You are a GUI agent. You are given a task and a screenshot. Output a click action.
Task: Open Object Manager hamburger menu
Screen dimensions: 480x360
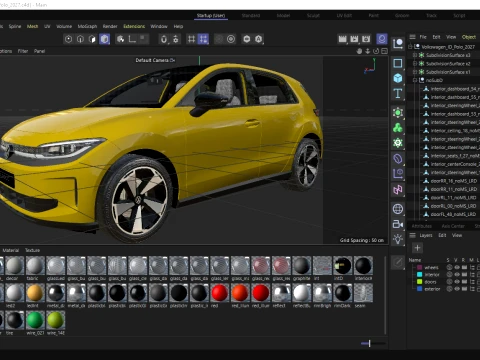(412, 37)
